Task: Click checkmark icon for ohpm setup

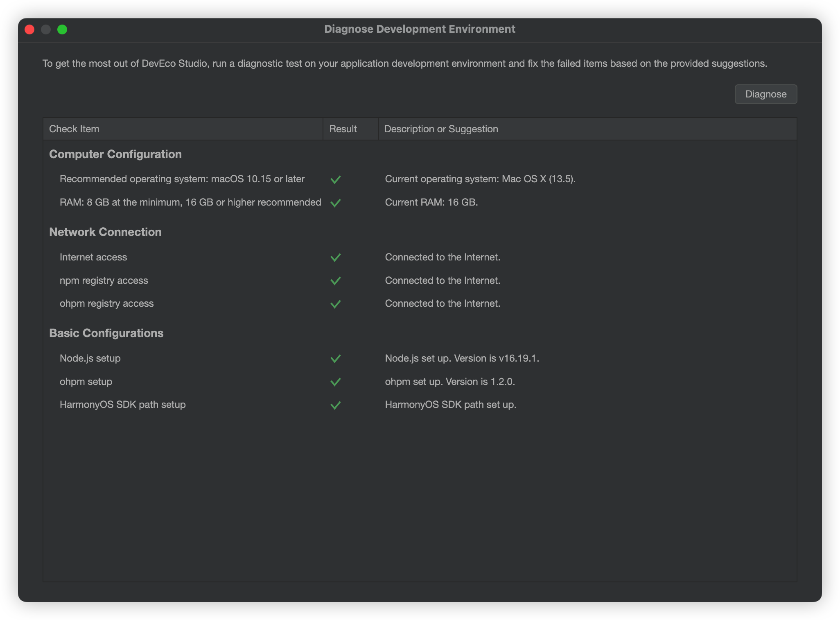Action: click(335, 382)
